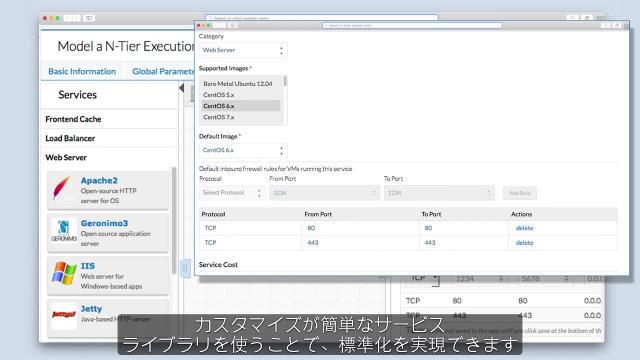Select CentOS 7.x in Supported Images
Screen dimensions: 640x360
(219, 117)
